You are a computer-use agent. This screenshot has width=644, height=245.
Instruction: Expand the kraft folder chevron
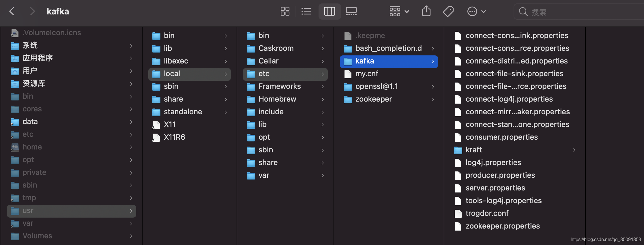pos(574,150)
